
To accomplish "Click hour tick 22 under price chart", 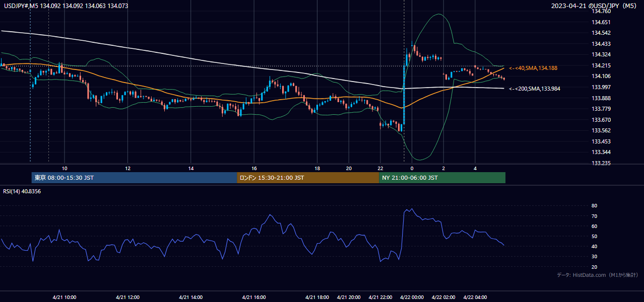I will (380, 168).
